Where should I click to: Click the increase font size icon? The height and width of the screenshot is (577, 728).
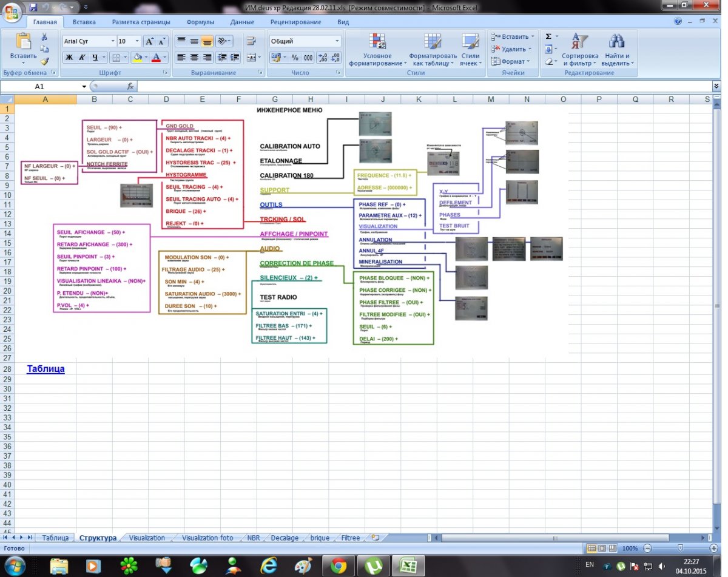pyautogui.click(x=149, y=41)
